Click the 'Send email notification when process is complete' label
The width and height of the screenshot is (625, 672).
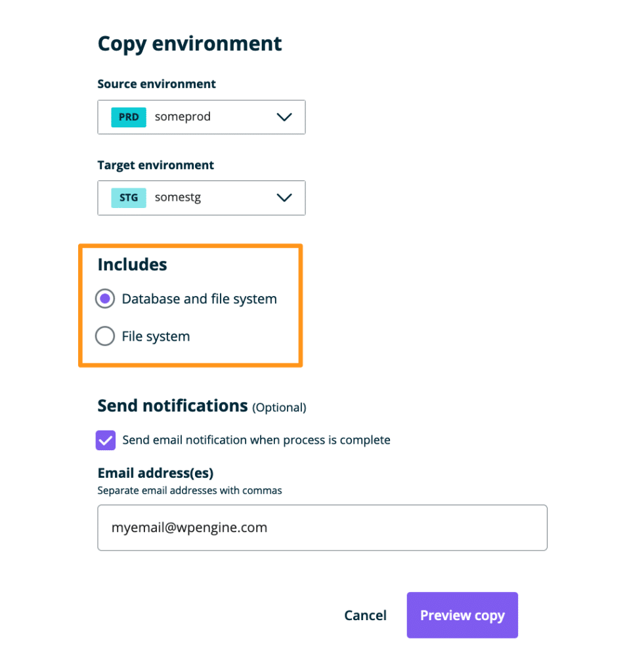click(256, 440)
